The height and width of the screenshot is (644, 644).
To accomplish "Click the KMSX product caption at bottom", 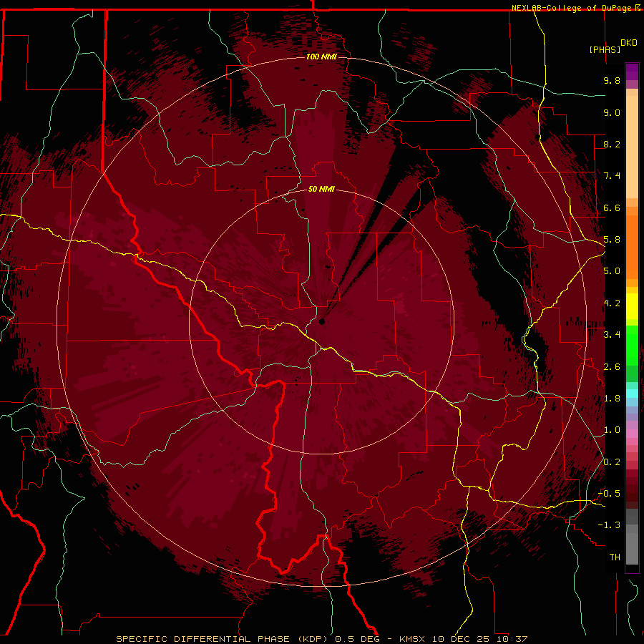I will click(x=321, y=639).
